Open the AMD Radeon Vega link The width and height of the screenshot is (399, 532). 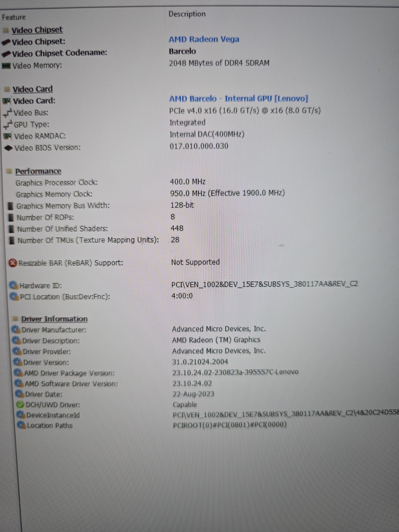(x=204, y=39)
